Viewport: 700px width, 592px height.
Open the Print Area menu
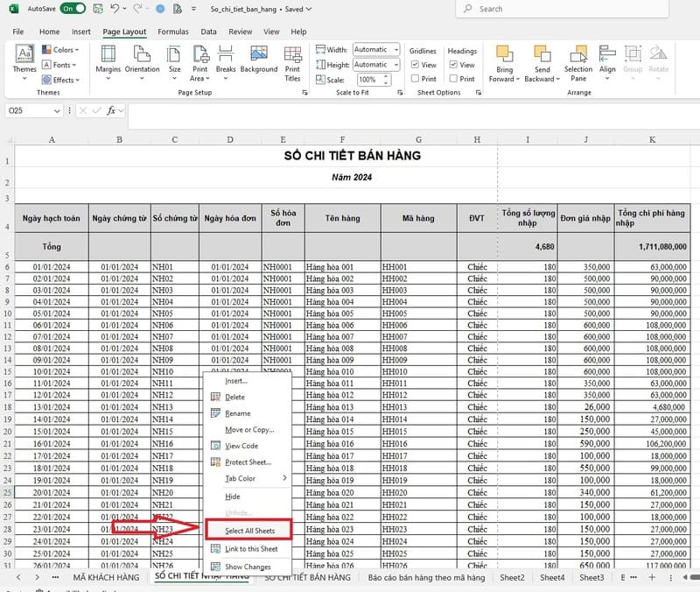pyautogui.click(x=199, y=63)
